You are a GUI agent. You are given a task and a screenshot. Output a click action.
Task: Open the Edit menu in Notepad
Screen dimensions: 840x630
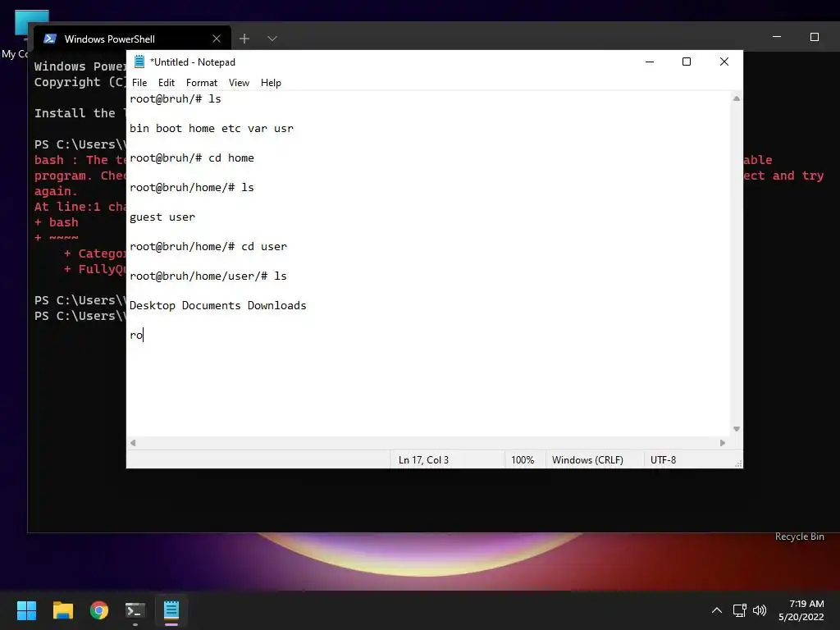click(166, 83)
